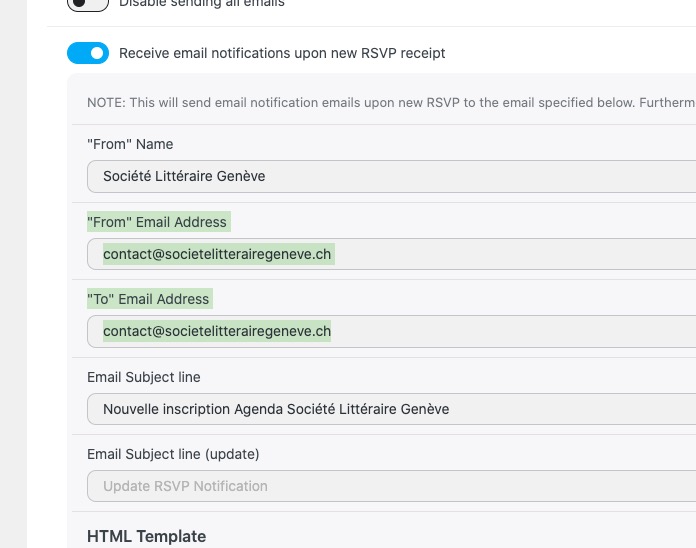696x548 pixels.
Task: Click the "From" Name label
Action: click(x=130, y=144)
